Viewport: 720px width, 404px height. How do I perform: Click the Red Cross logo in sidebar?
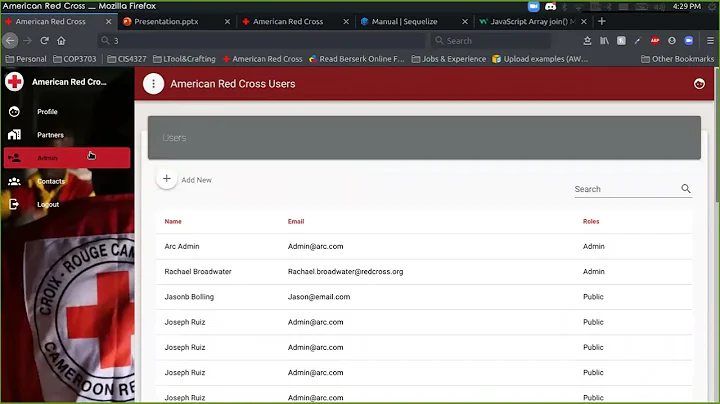[x=14, y=82]
